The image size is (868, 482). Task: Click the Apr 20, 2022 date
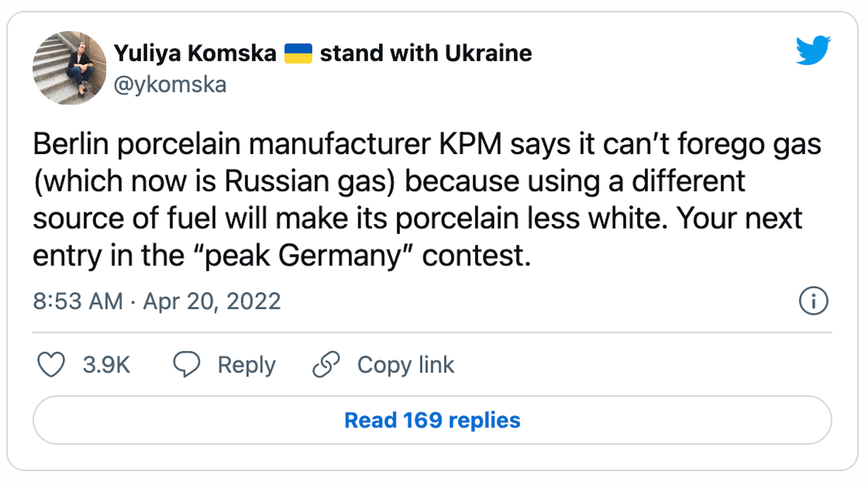coord(212,301)
